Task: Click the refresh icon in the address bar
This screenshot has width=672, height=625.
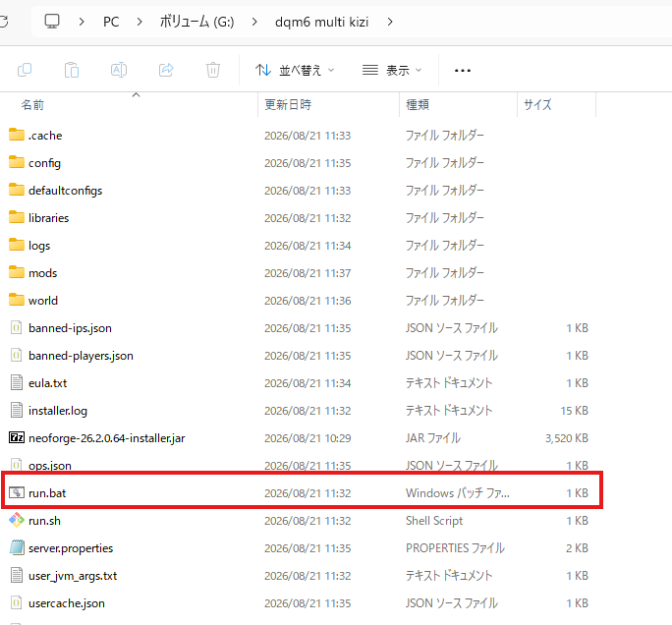Action: pyautogui.click(x=3, y=22)
